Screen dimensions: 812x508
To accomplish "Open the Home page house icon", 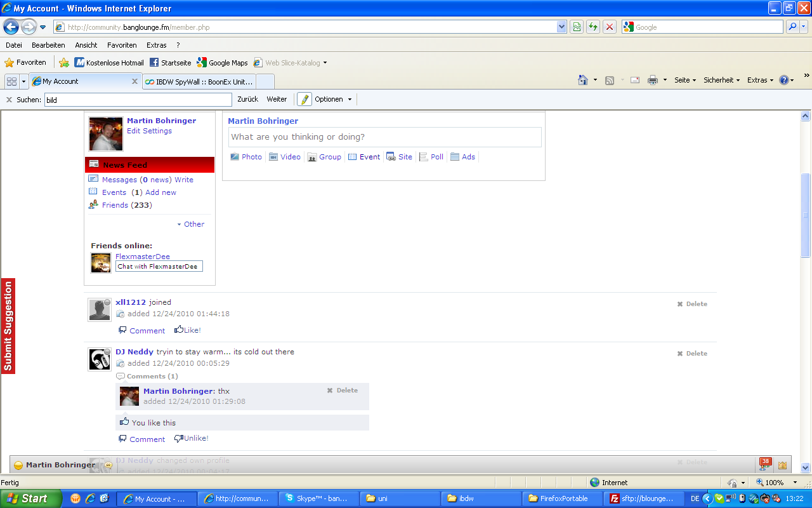I will [x=583, y=80].
